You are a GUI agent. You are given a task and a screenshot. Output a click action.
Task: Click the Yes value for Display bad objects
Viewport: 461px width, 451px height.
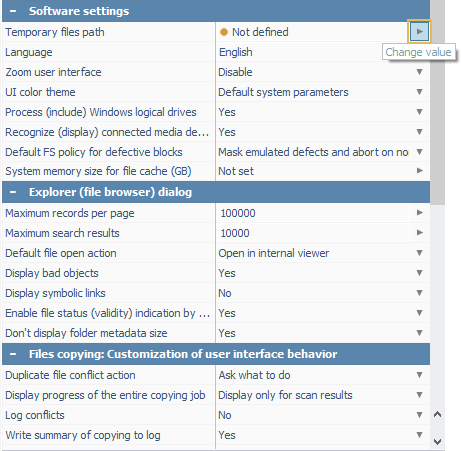tap(227, 273)
